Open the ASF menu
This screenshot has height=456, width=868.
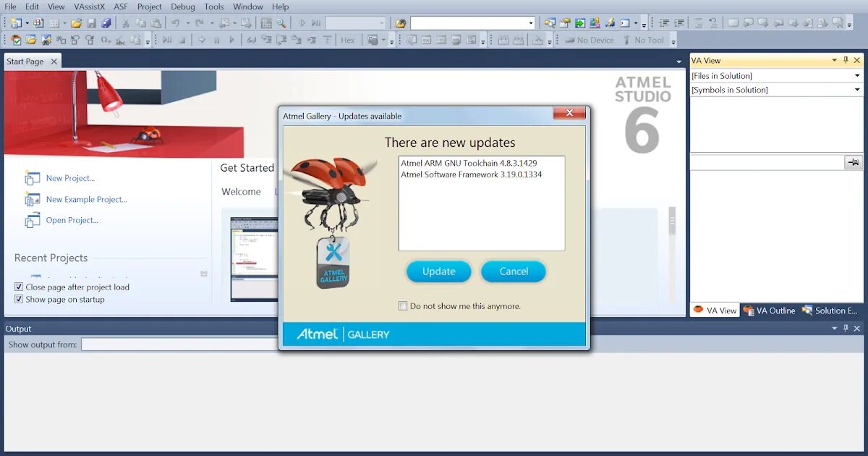click(x=121, y=7)
